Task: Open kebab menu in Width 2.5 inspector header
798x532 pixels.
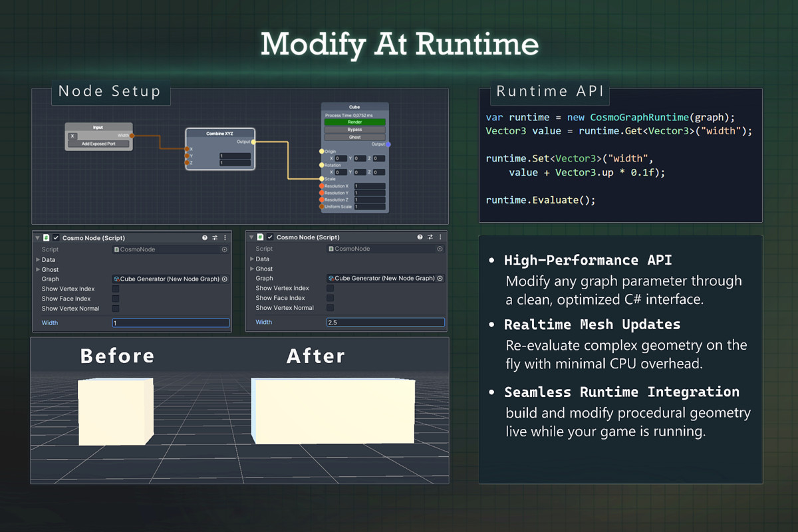Action: tap(439, 237)
